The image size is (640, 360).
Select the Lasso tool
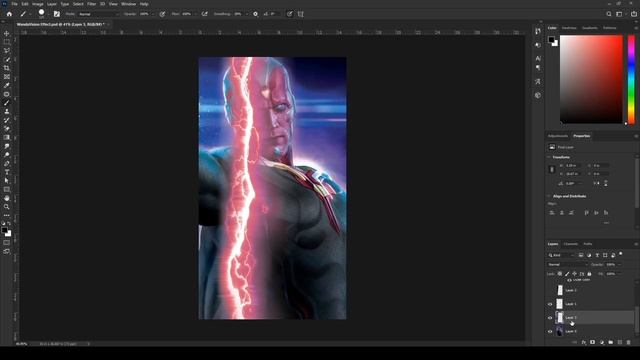7,51
